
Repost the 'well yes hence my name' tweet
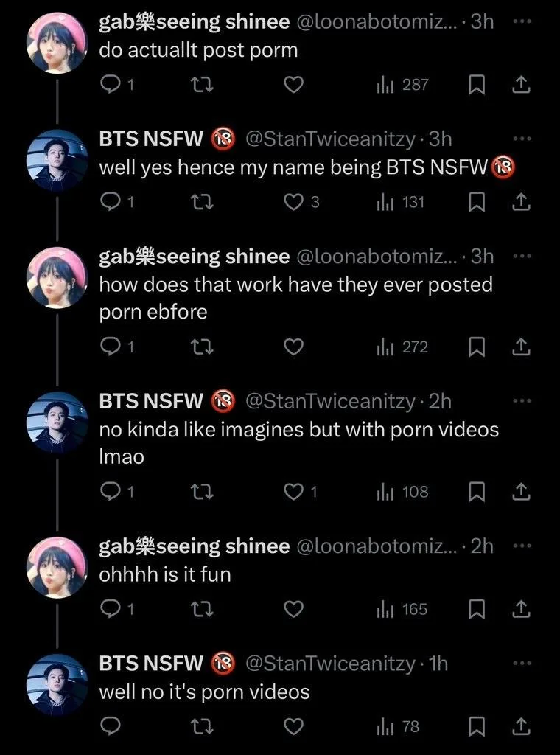pos(202,203)
